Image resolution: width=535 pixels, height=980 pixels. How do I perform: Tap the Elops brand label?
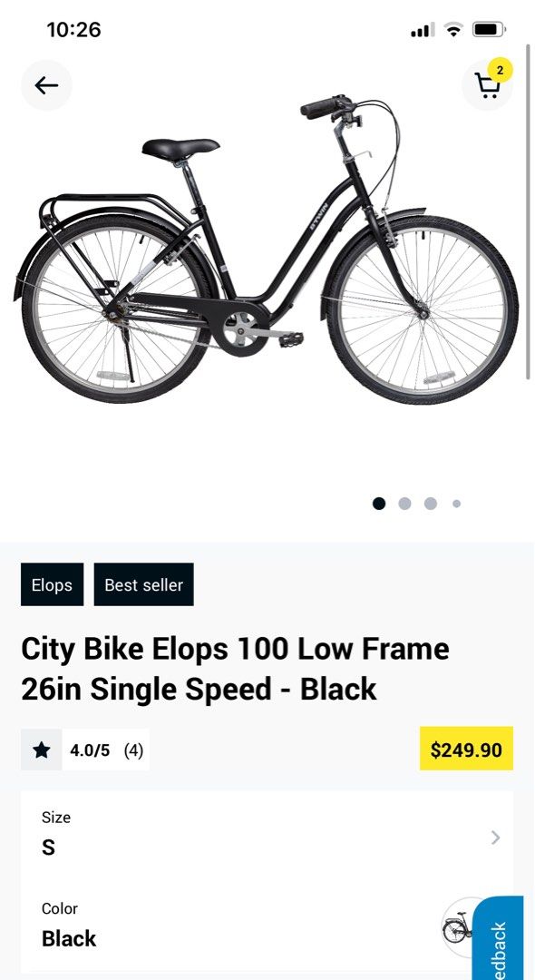pyautogui.click(x=52, y=584)
